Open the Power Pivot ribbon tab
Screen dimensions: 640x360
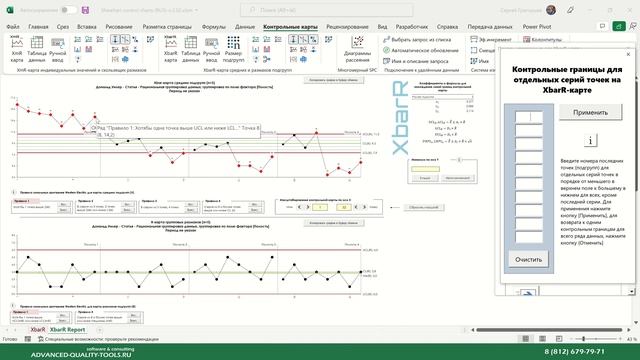[537, 27]
